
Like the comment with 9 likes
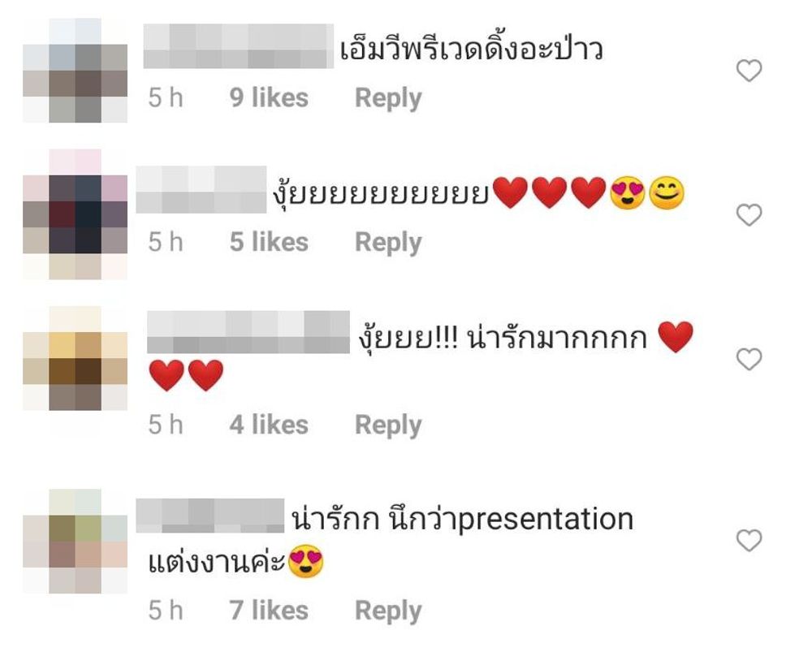(749, 71)
